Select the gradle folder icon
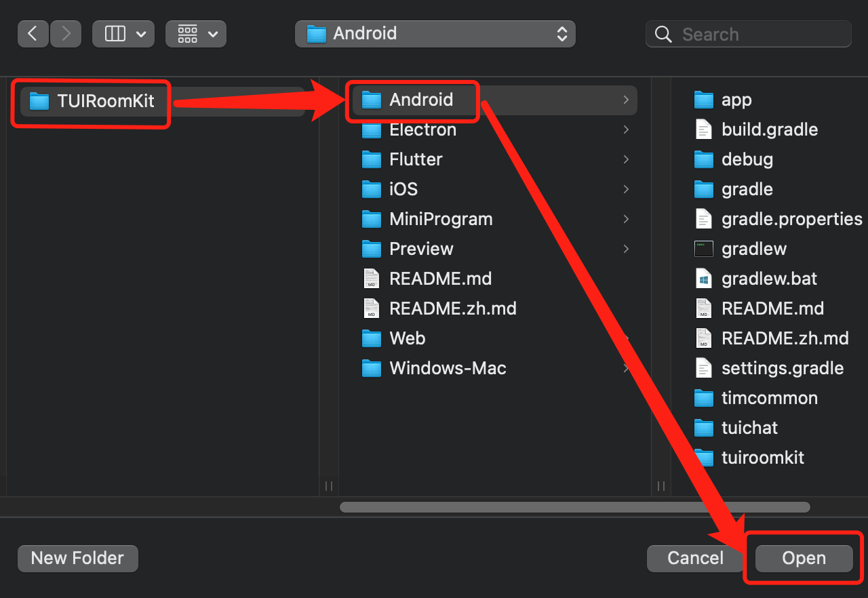868x598 pixels. pyautogui.click(x=704, y=189)
